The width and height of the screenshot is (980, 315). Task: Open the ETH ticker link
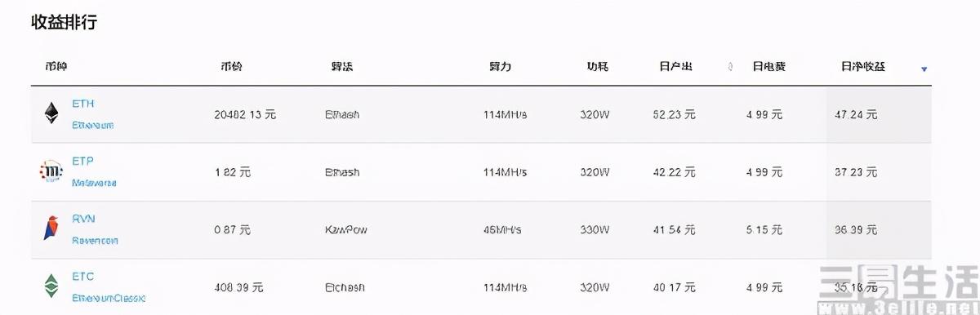(x=83, y=104)
